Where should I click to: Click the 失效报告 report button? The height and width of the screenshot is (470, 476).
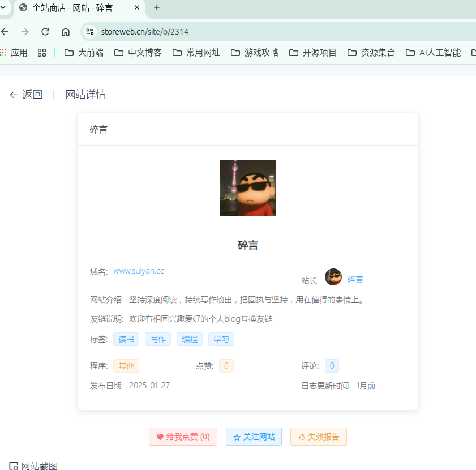319,437
